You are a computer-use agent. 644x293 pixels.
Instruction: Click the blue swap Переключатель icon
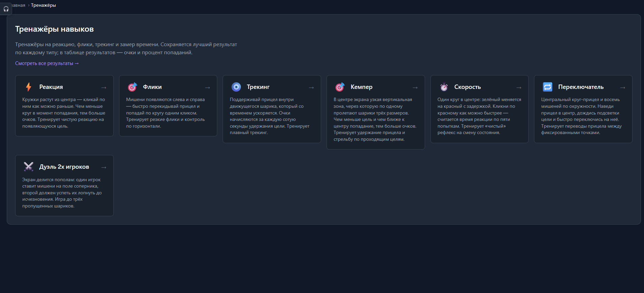[547, 87]
